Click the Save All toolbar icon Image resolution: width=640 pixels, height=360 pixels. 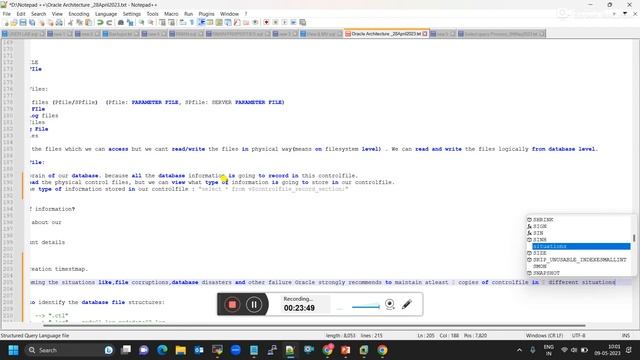pos(32,22)
